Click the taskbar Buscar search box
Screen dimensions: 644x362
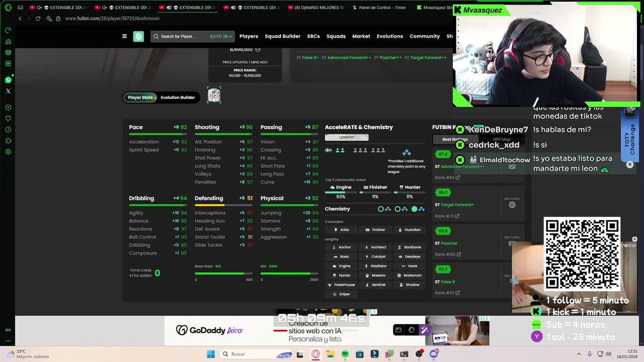tap(257, 354)
